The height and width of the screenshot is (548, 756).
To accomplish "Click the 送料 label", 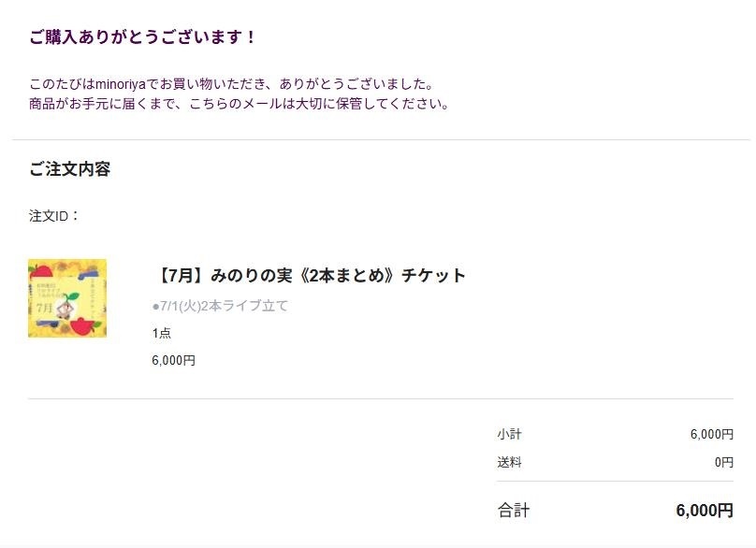I will click(x=509, y=462).
